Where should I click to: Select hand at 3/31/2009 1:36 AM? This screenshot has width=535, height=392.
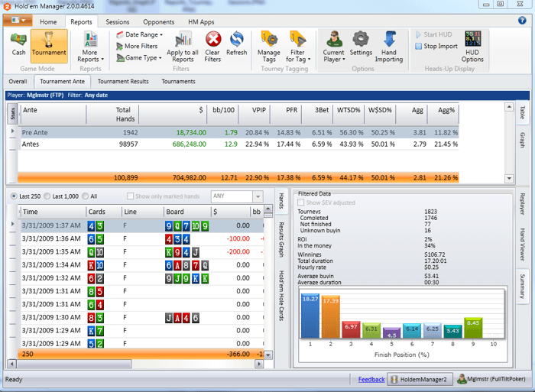pos(142,239)
